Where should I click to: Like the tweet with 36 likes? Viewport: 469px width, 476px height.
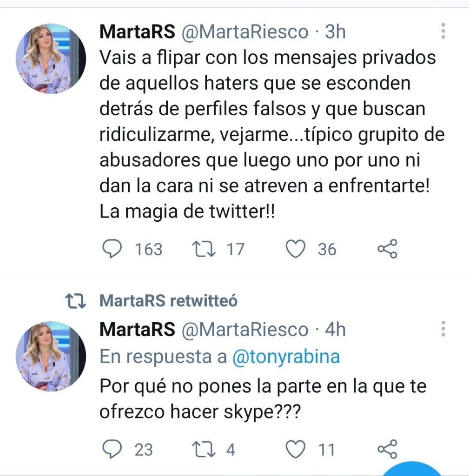point(295,249)
